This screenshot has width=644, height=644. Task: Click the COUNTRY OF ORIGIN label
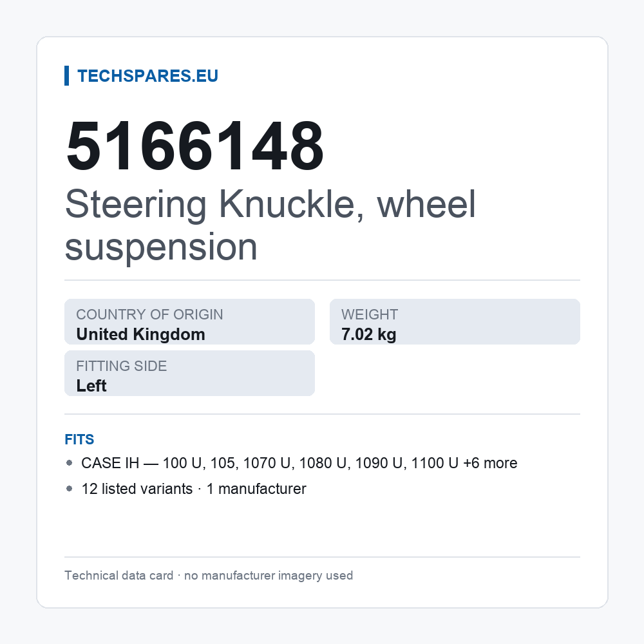149,315
